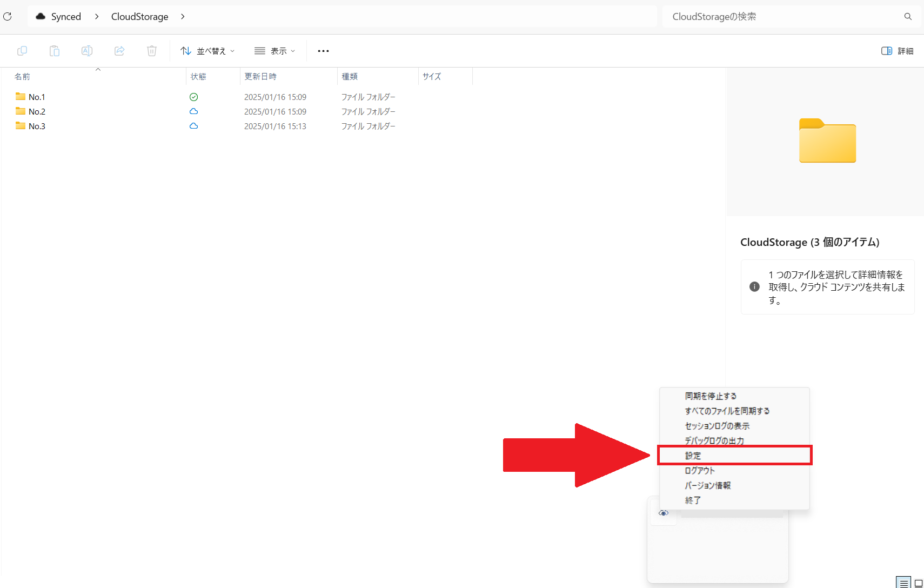Click the cloud status icon of No.3

(x=193, y=126)
